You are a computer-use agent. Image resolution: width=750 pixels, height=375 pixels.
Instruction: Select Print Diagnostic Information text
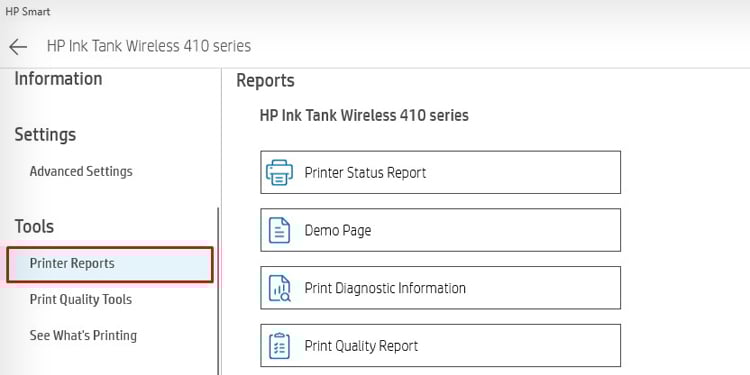385,288
